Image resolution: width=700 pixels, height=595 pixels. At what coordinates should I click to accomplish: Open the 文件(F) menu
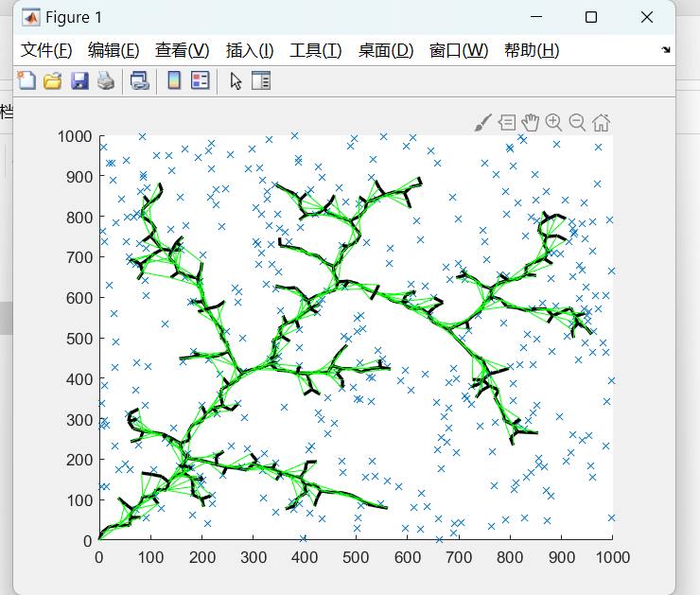point(46,50)
